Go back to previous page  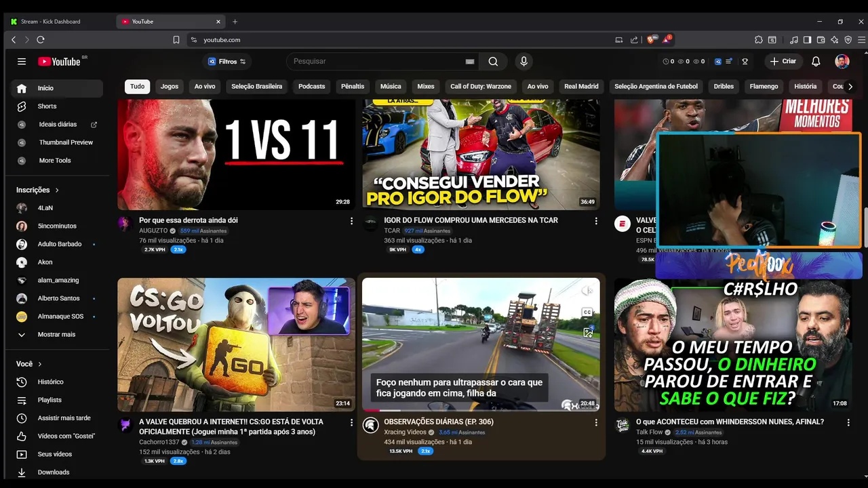14,40
